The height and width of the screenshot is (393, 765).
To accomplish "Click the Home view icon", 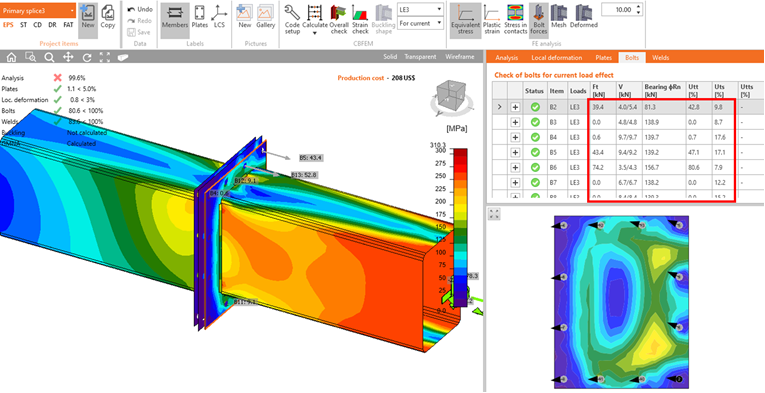I will tap(11, 57).
